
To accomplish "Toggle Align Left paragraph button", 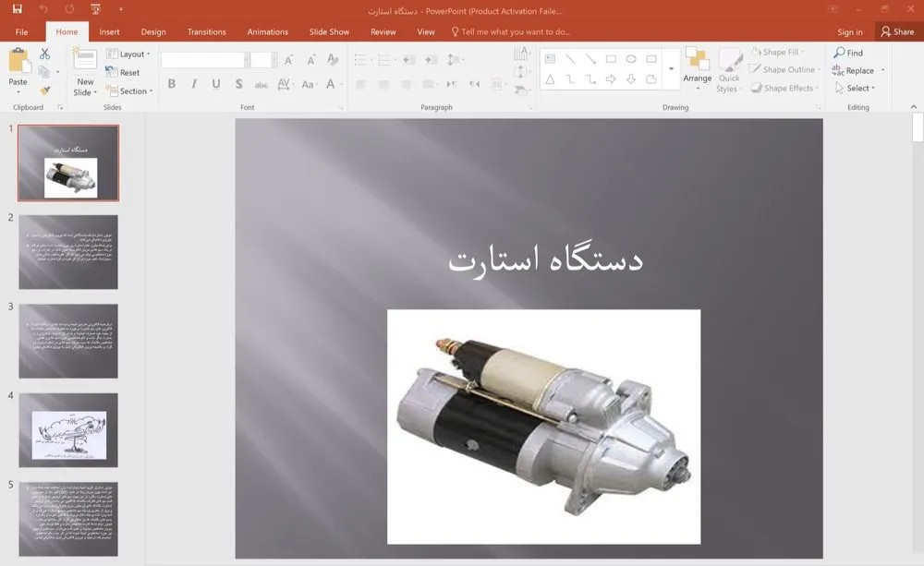I will click(361, 84).
